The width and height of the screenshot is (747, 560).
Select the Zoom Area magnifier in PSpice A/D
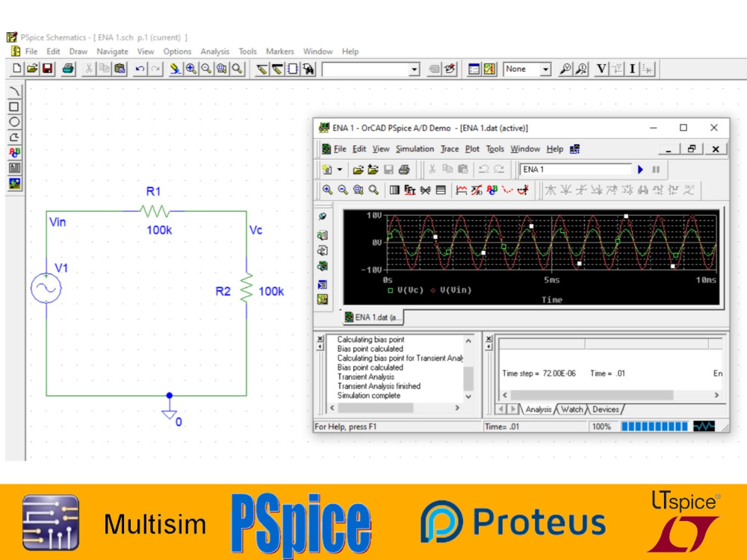point(356,189)
